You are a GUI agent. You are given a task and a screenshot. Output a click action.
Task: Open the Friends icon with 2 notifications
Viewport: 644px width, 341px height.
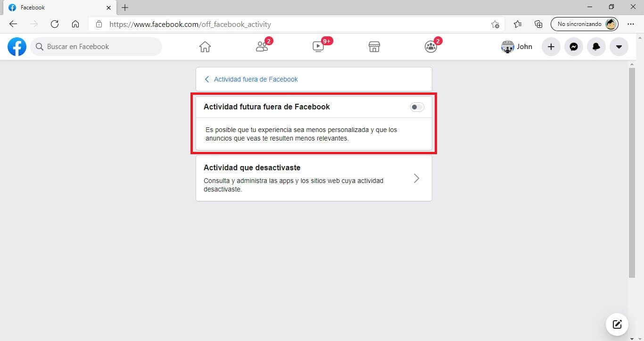tap(262, 47)
